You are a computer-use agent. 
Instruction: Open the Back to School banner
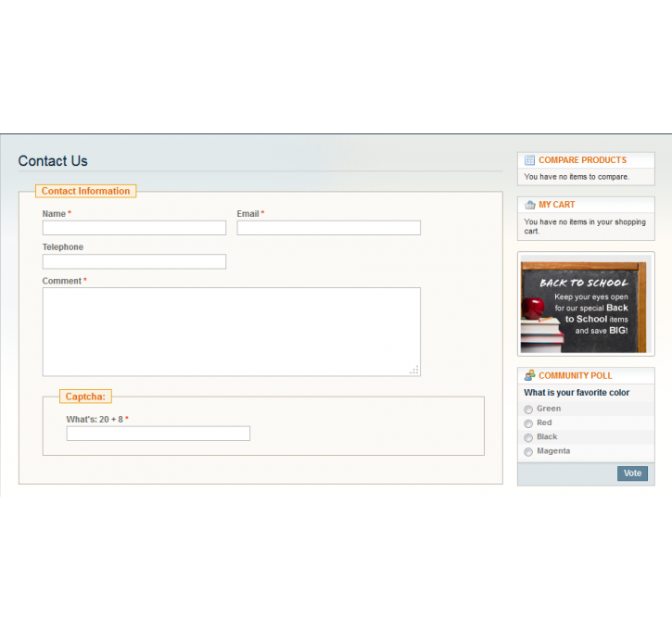click(x=586, y=305)
